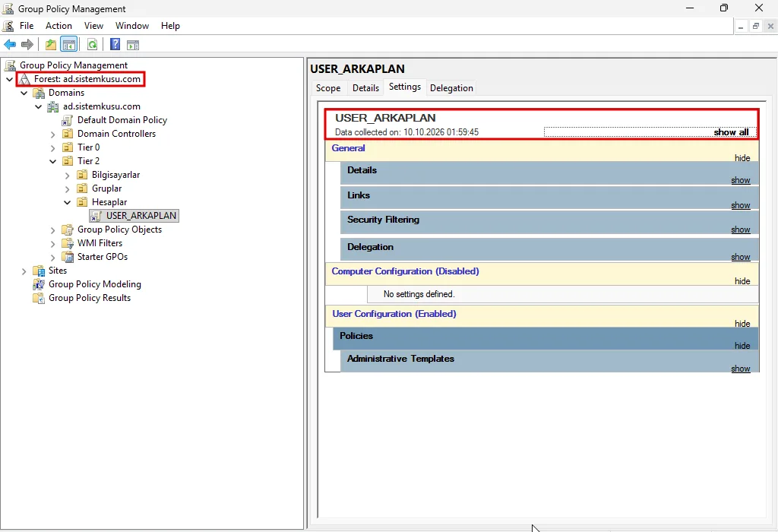Screen dimensions: 778x532
Task: Open the Window menu
Action: click(x=132, y=26)
